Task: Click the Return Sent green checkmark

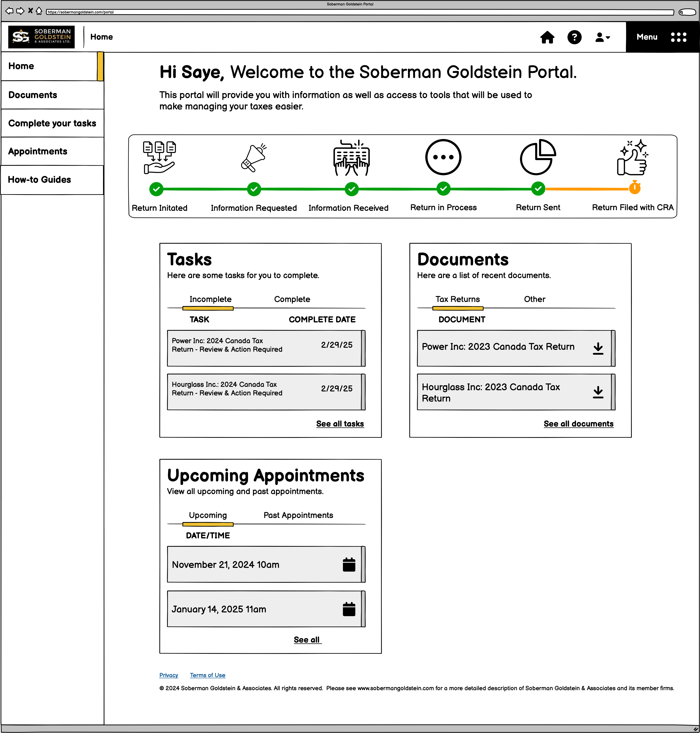Action: click(x=538, y=189)
